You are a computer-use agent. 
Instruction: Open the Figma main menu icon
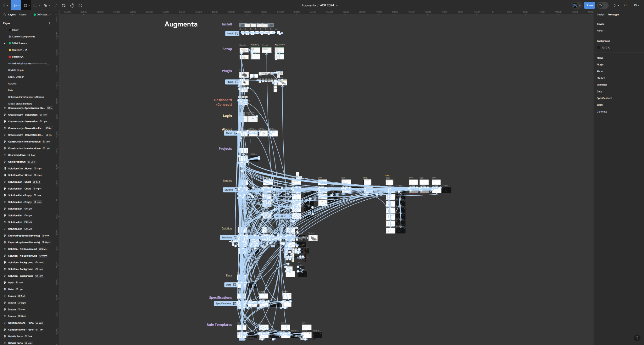point(4,5)
